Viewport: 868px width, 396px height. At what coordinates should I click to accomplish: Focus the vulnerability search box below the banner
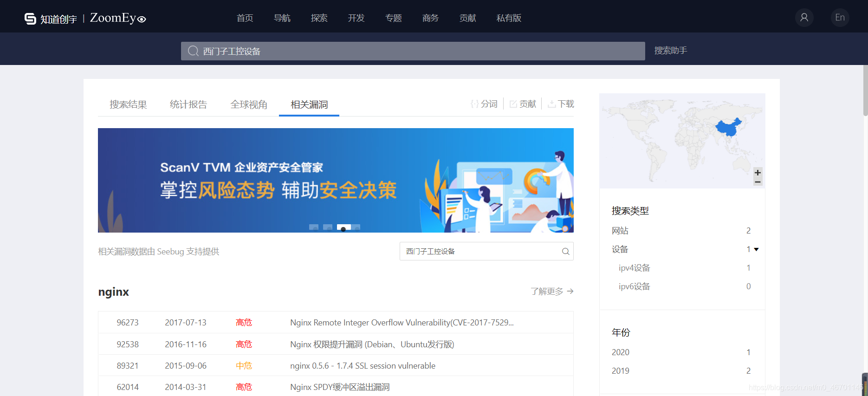[x=486, y=251]
